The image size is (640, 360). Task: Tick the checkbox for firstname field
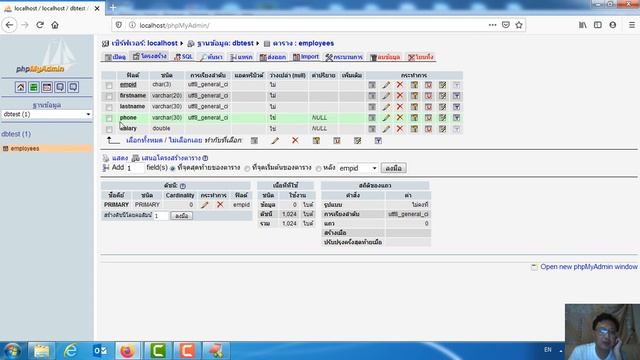tap(109, 96)
